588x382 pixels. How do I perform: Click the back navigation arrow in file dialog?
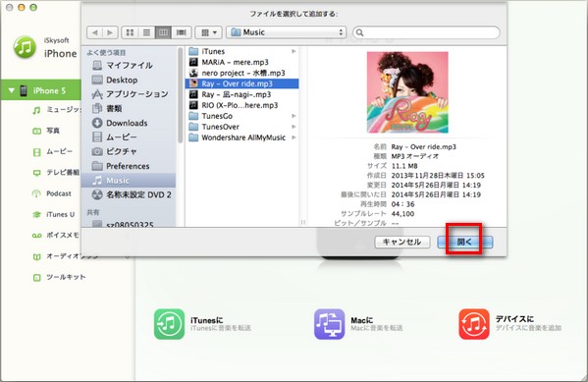click(x=95, y=32)
